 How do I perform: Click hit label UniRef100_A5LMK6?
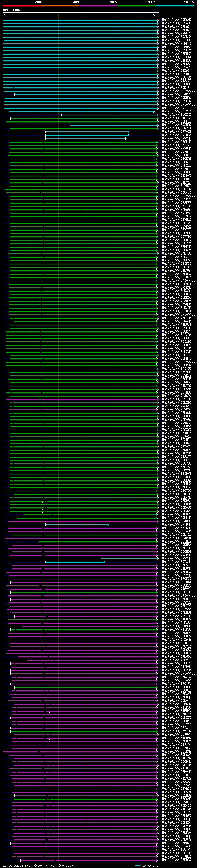click(x=177, y=484)
